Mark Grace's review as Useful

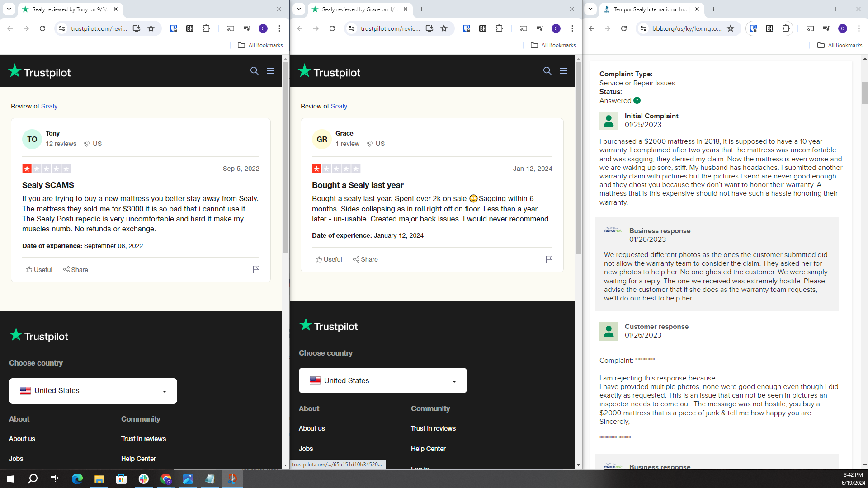click(329, 259)
